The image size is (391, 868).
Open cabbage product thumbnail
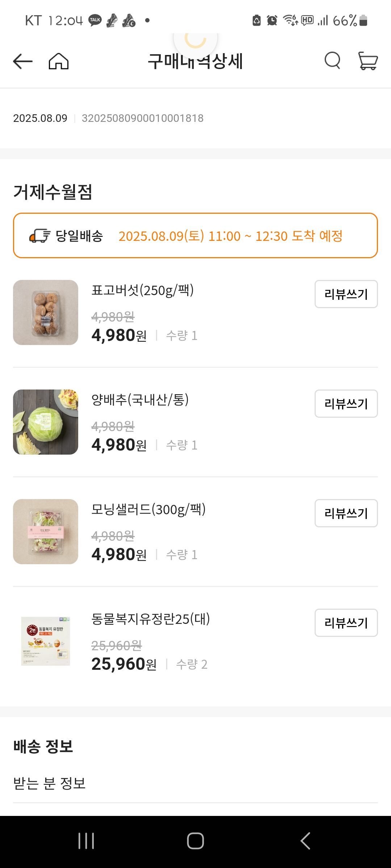[46, 422]
